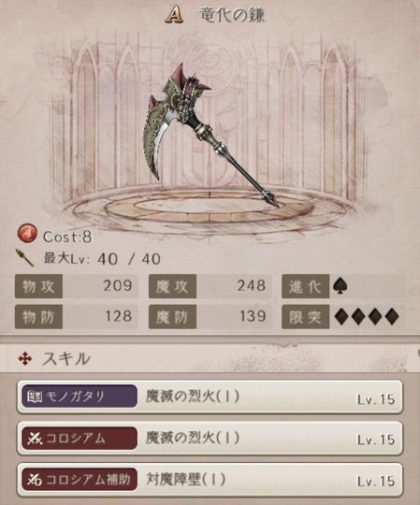Click the A rarity rank emblem

pyautogui.click(x=174, y=15)
